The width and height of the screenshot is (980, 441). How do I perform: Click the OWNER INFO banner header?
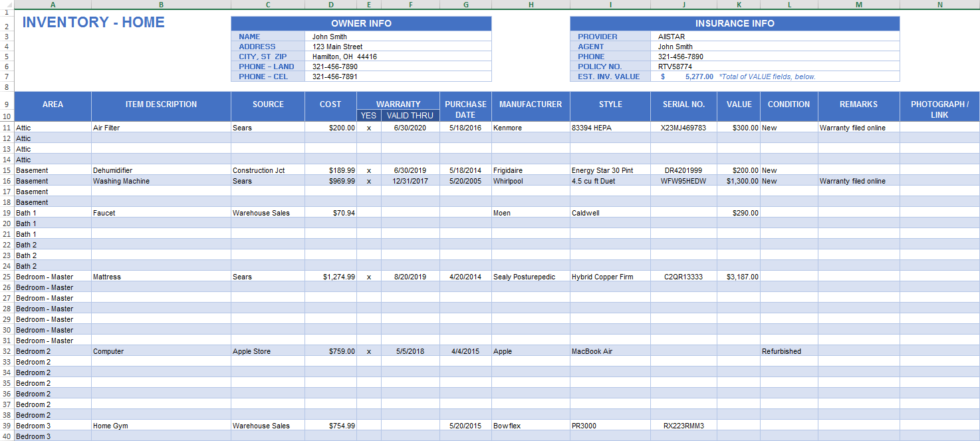(360, 23)
